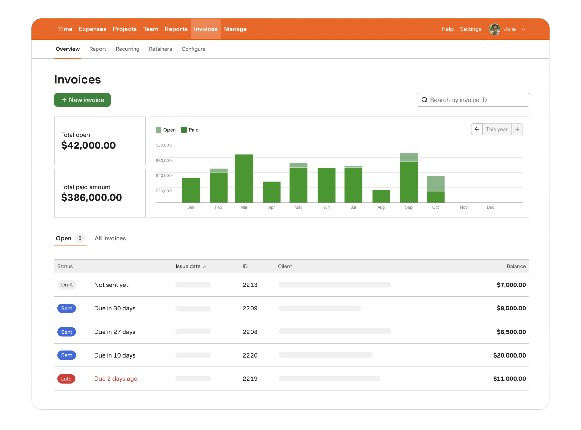Click the Sent badge for Due in 27 days
The height and width of the screenshot is (430, 581).
tap(67, 332)
